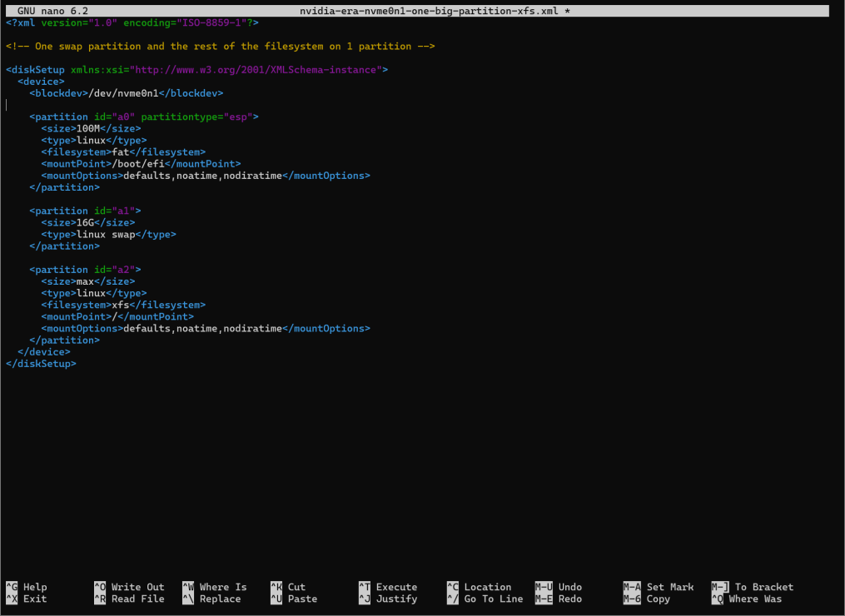This screenshot has height=616, width=845.
Task: Click the partition id="a0" line
Action: click(x=144, y=117)
